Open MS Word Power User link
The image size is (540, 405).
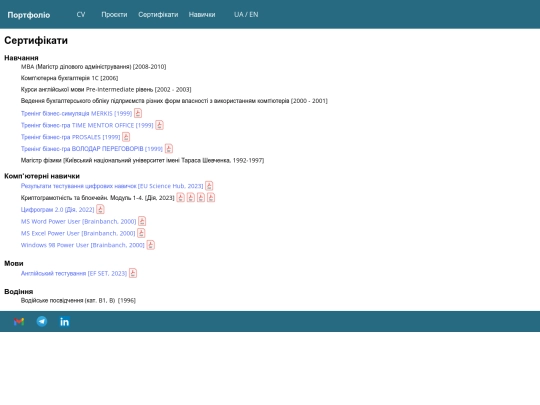coord(79,221)
